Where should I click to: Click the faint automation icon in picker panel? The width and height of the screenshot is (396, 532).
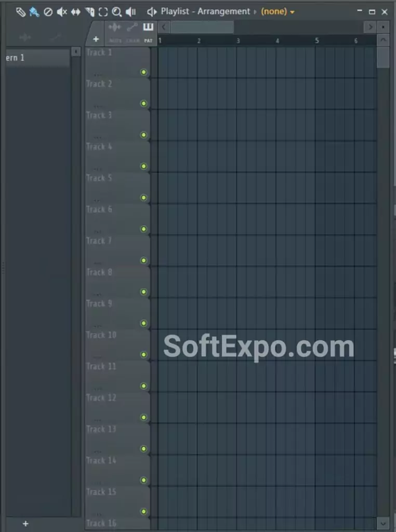coord(55,37)
